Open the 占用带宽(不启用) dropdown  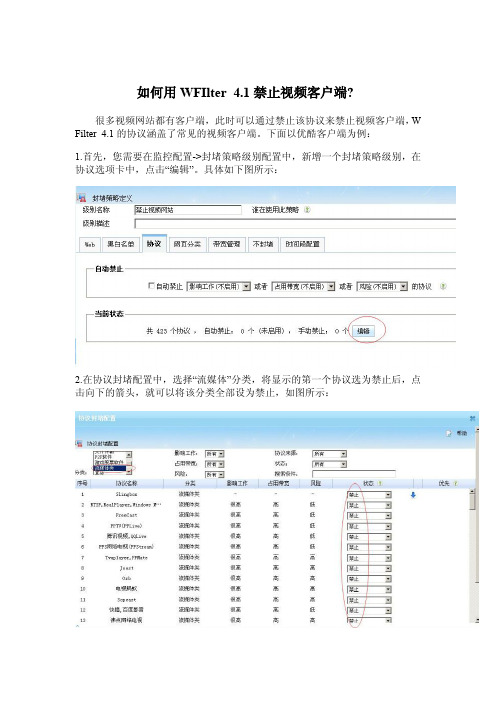(303, 286)
